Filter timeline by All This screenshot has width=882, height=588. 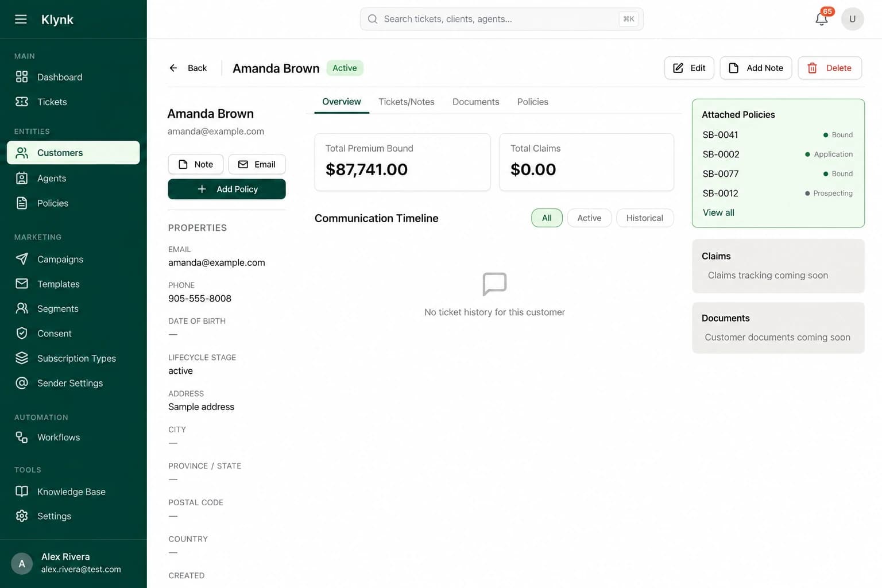click(x=547, y=218)
